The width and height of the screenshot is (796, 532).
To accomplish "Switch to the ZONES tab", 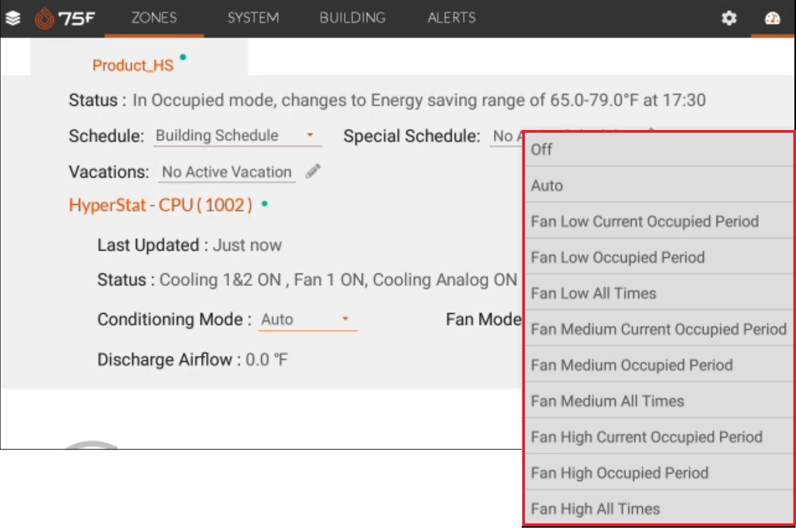I will pos(154,18).
